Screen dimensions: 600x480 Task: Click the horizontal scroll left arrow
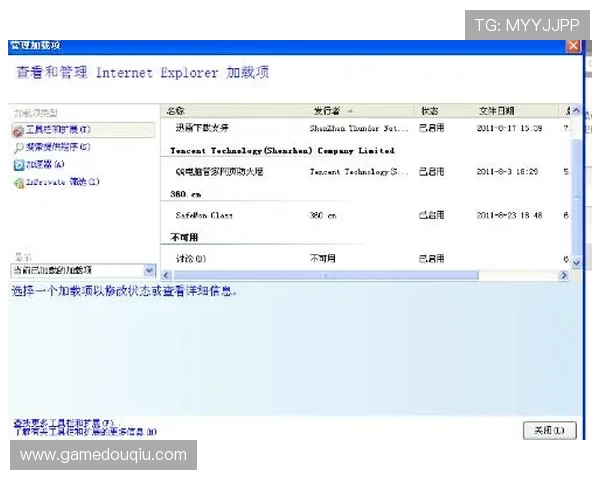166,275
